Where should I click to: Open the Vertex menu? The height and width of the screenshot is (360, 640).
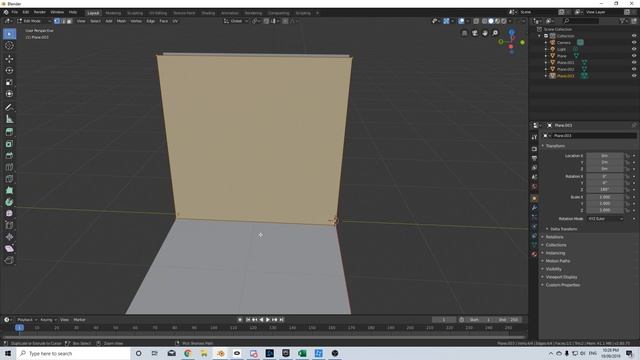pyautogui.click(x=136, y=21)
